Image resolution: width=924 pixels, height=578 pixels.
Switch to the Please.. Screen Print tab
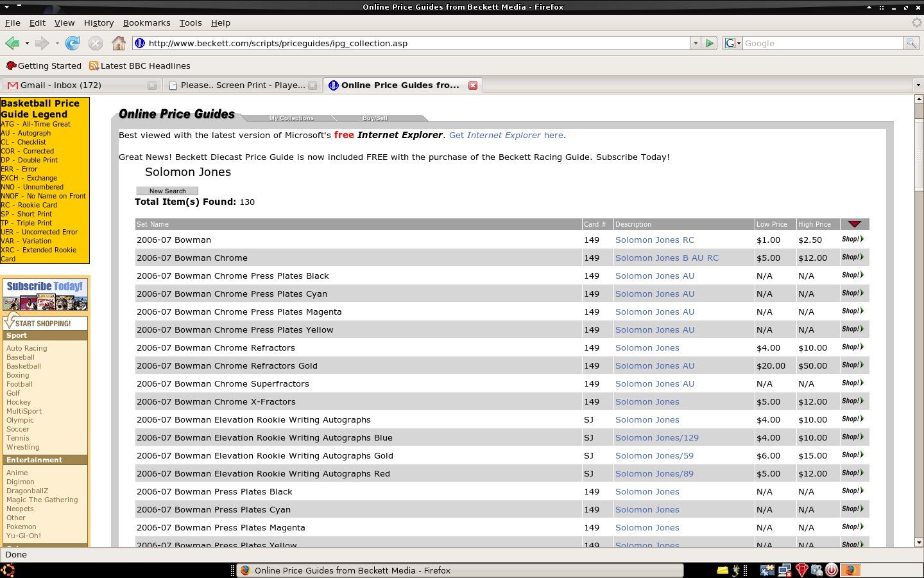[241, 85]
